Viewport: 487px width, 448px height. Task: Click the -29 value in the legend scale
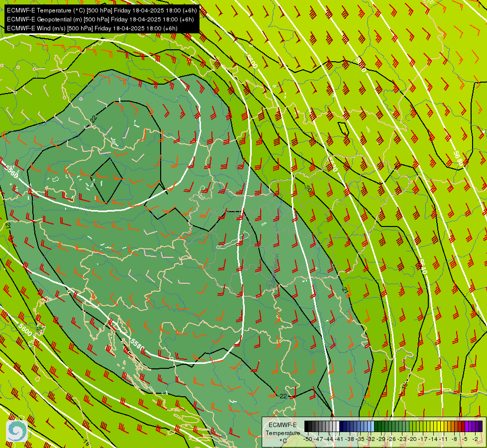(x=381, y=439)
